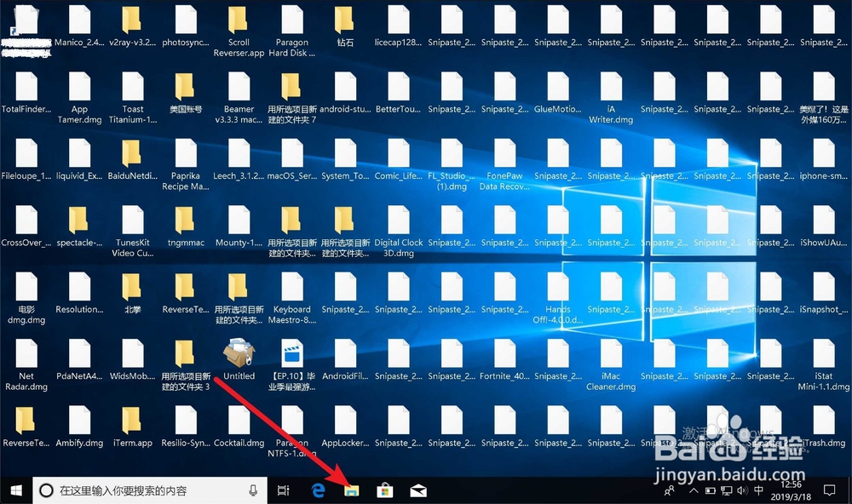Select the 北拳 folder

click(x=133, y=293)
